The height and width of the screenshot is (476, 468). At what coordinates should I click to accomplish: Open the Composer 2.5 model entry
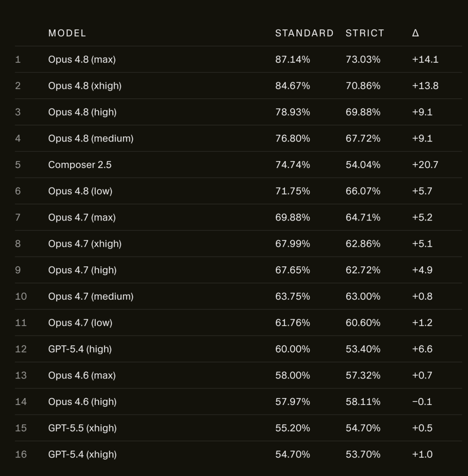pos(80,165)
